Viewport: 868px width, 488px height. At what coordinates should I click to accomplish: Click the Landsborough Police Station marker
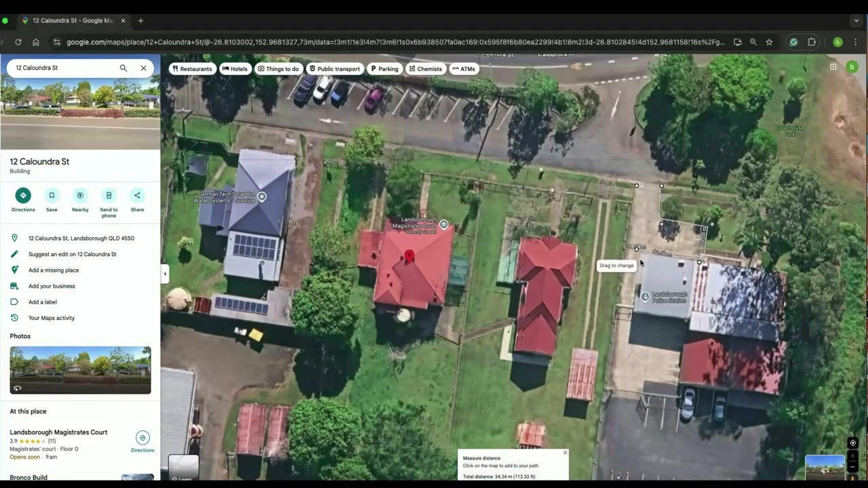(645, 297)
